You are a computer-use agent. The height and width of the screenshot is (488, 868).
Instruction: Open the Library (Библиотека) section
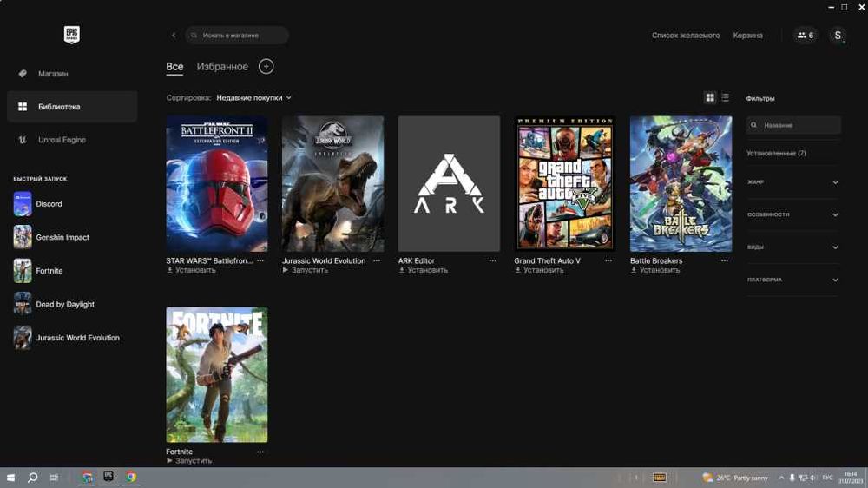(x=72, y=106)
